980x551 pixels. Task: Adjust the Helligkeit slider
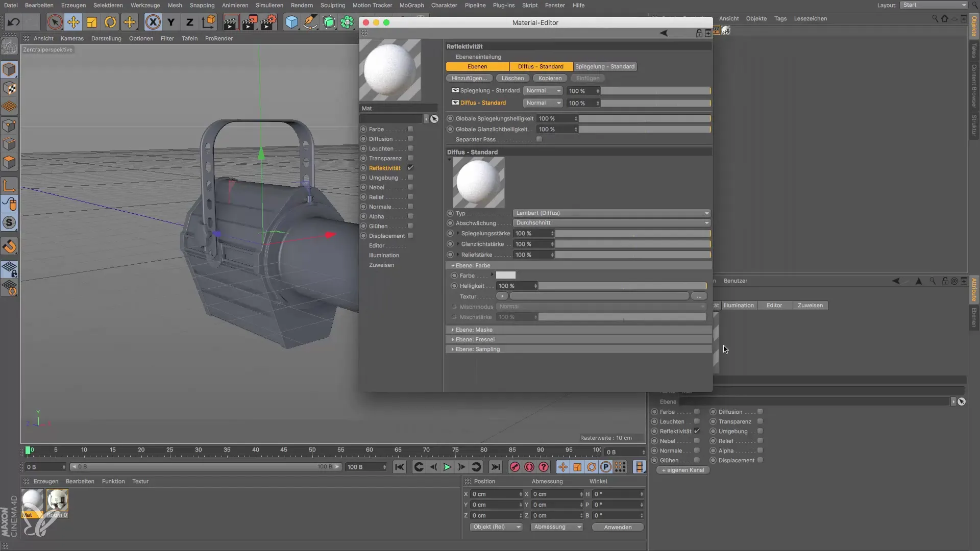point(622,286)
